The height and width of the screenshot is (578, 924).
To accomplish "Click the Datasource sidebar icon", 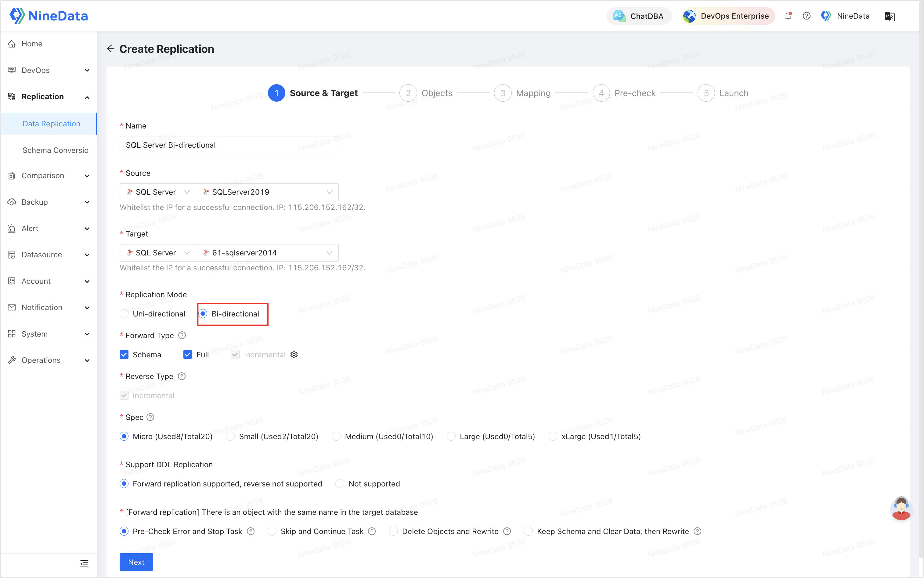I will pos(12,255).
